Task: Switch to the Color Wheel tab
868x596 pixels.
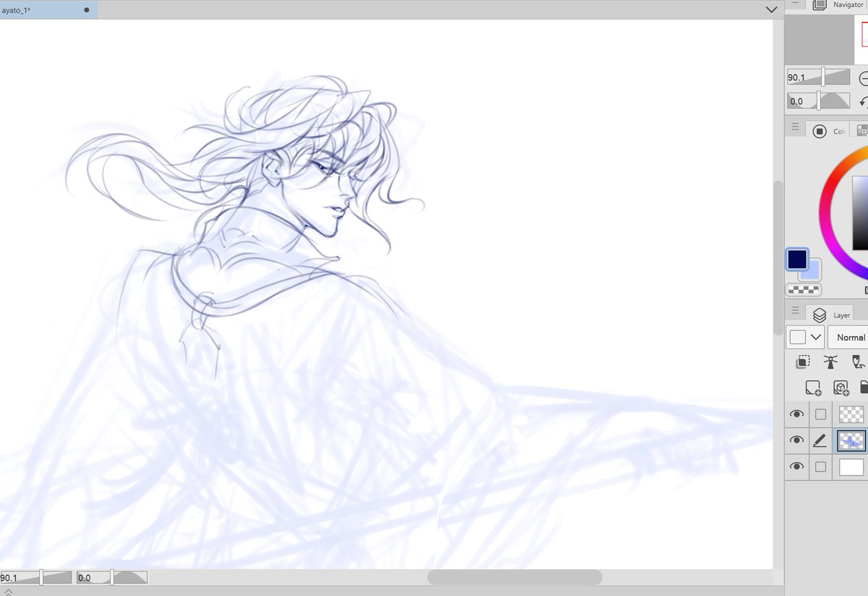Action: click(x=828, y=131)
